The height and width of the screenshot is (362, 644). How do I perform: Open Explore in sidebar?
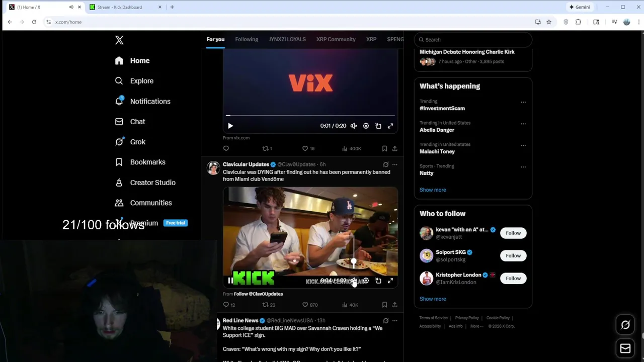click(x=134, y=81)
